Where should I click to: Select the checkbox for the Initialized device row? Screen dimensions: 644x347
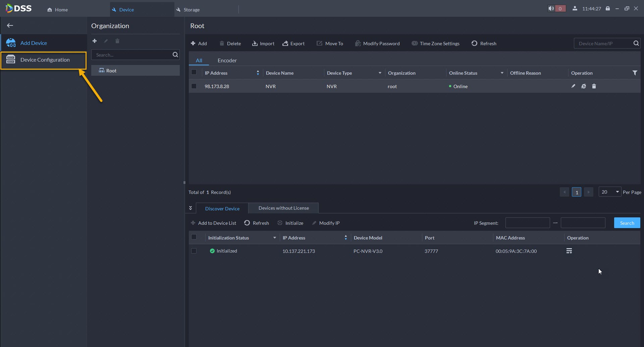pyautogui.click(x=194, y=251)
